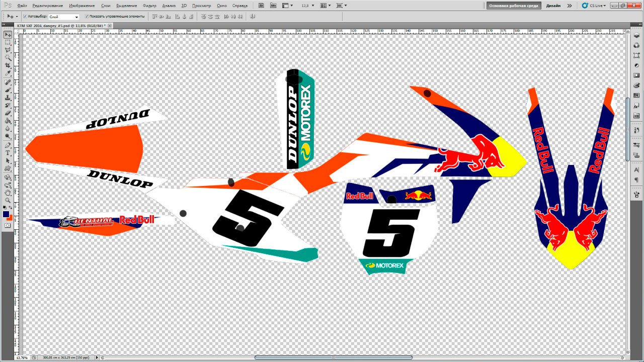Screen dimensions: 644x362
Task: Select the Crop tool
Action: pos(8,66)
